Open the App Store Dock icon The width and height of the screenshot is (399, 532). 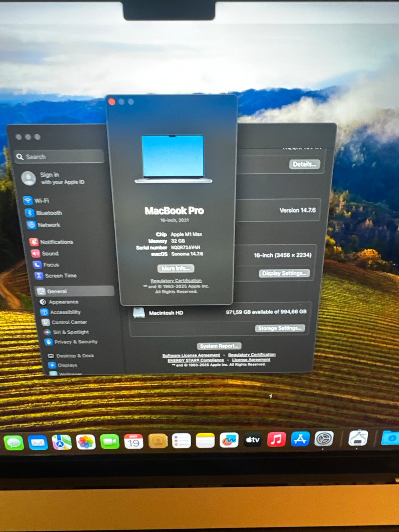click(300, 439)
